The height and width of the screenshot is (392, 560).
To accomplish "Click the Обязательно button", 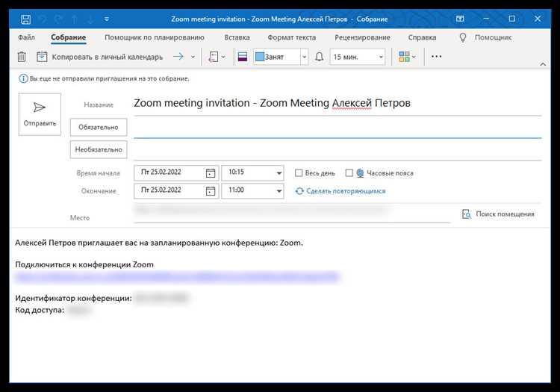I will coord(99,127).
